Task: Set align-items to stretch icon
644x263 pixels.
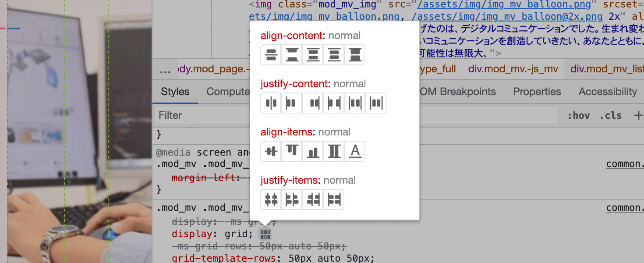Action: click(x=334, y=151)
